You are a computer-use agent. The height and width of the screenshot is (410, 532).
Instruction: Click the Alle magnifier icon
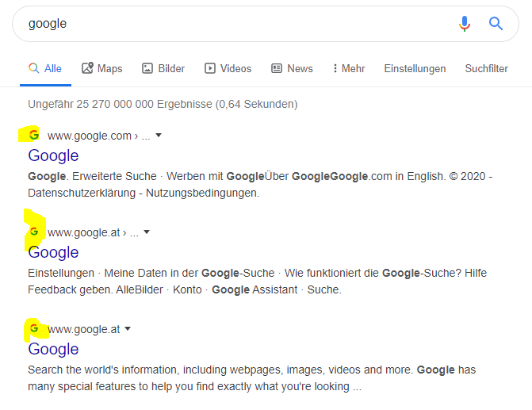[33, 68]
